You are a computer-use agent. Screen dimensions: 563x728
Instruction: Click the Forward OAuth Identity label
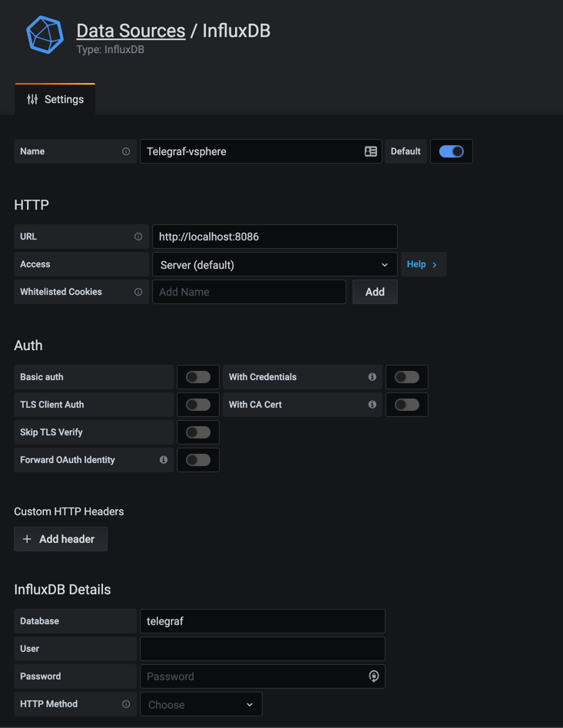tap(68, 460)
